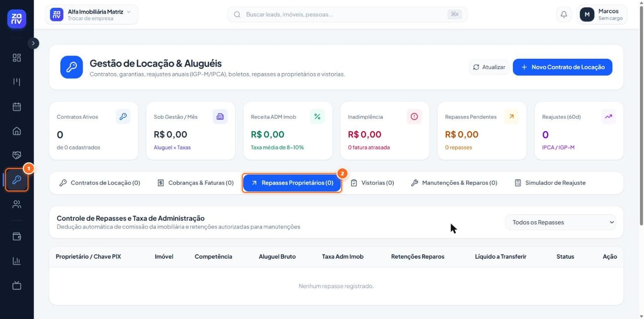Open the Alfa Imobiliária Matriz company switcher

(91, 15)
